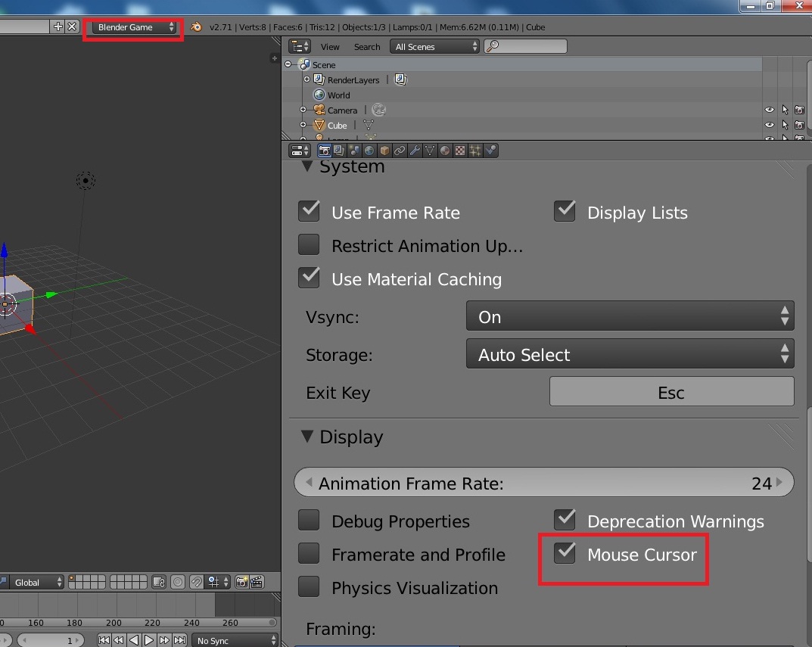Screen dimensions: 812x647
Task: Toggle Display Lists checkbox
Action: pyautogui.click(x=565, y=211)
